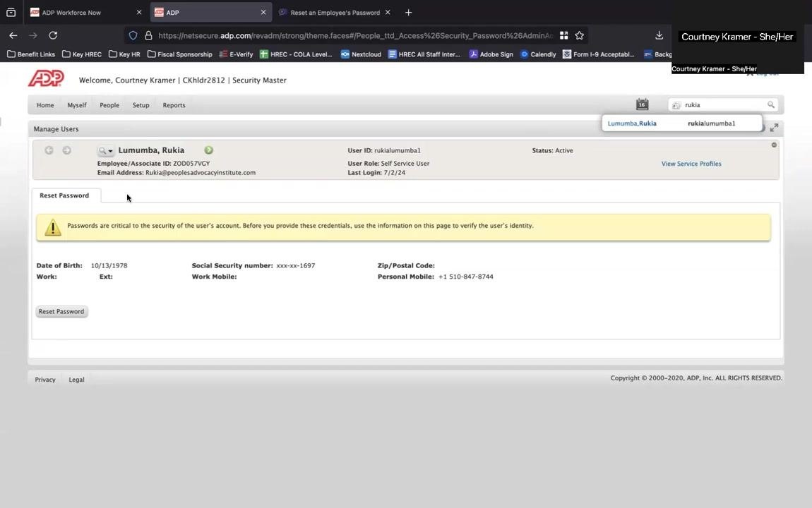Open the People menu
This screenshot has height=508, width=812.
pyautogui.click(x=109, y=105)
